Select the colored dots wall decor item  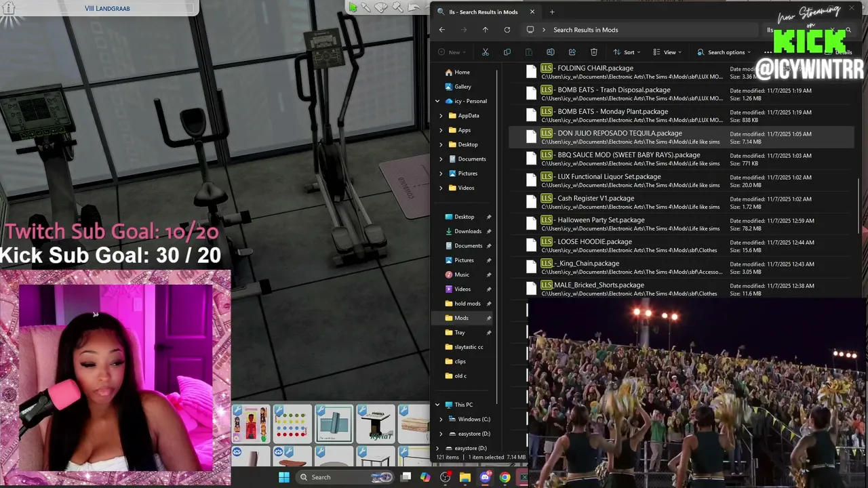point(292,424)
